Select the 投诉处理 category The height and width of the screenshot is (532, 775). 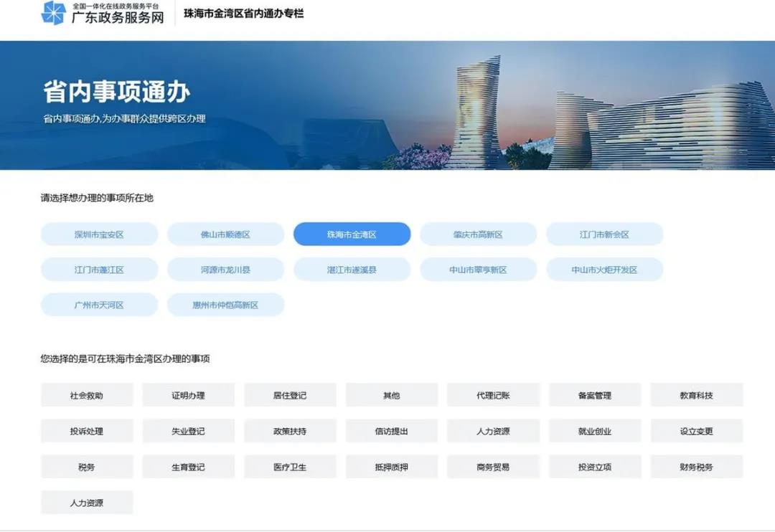coord(87,431)
